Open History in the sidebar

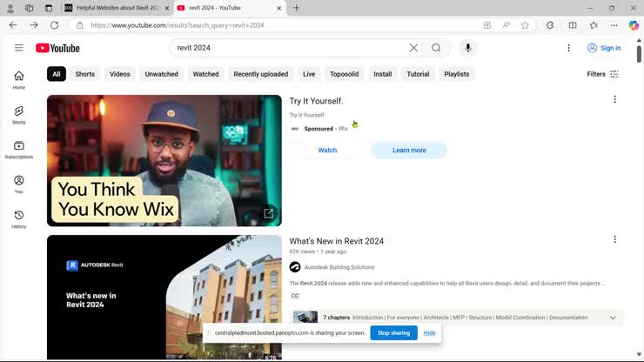[x=18, y=219]
